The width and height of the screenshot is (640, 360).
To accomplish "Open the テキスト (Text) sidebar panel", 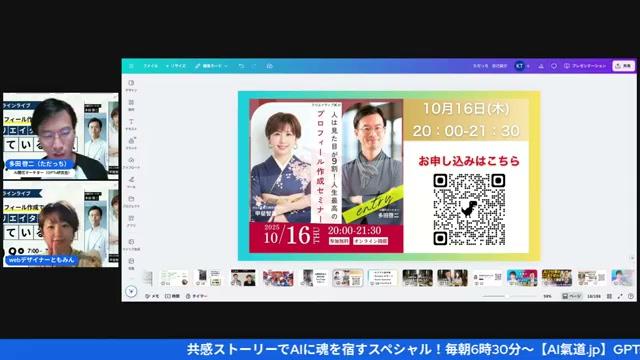I will [131, 124].
